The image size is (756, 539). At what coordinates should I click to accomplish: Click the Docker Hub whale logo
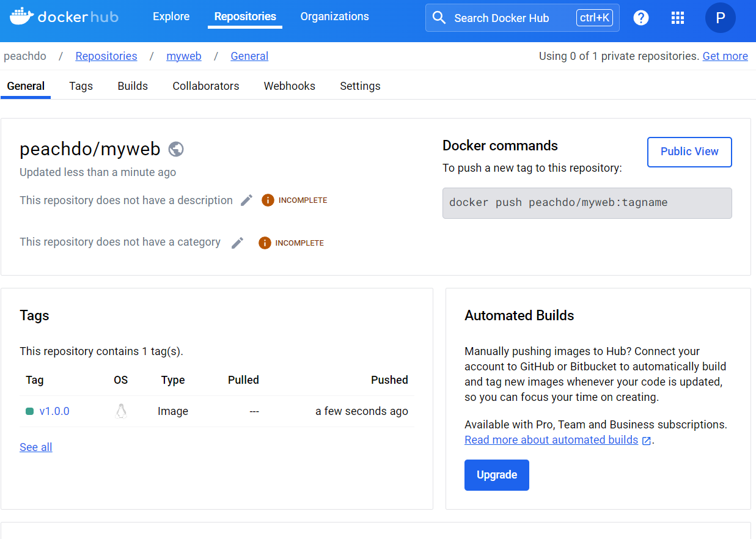(64, 16)
